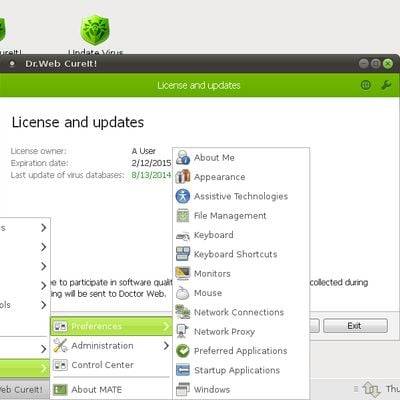Expand the Administration submenu arrow
Screen dimensions: 400x400
[x=166, y=345]
